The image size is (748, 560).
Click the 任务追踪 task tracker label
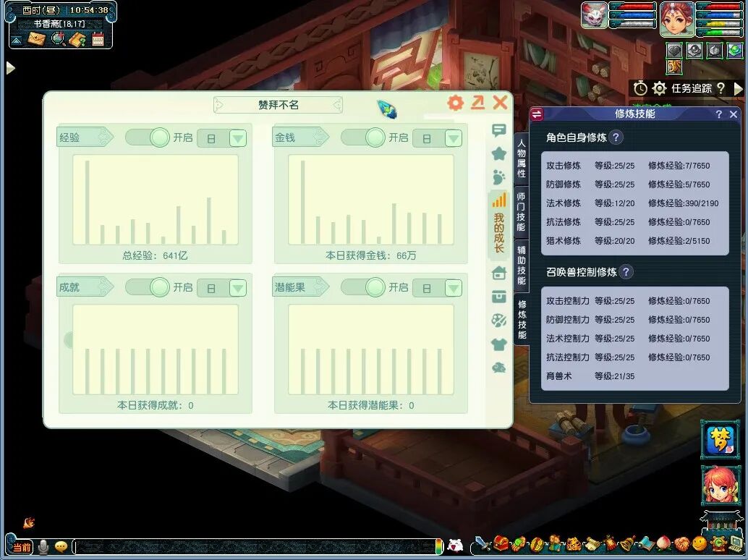click(692, 88)
